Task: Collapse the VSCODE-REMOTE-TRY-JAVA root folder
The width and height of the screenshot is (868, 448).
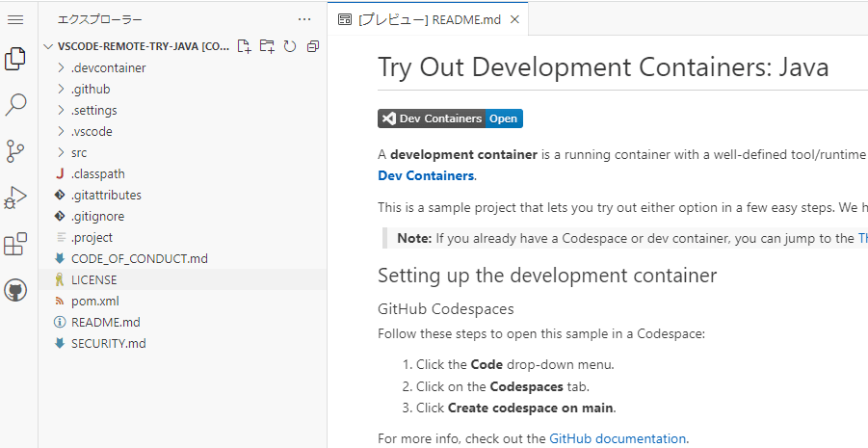Action: click(49, 46)
